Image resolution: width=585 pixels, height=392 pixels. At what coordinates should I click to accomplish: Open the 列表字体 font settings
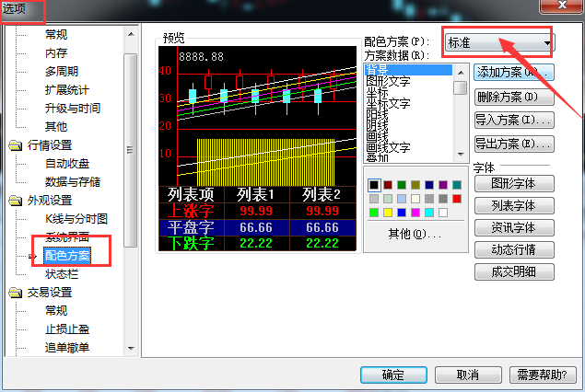click(x=514, y=205)
